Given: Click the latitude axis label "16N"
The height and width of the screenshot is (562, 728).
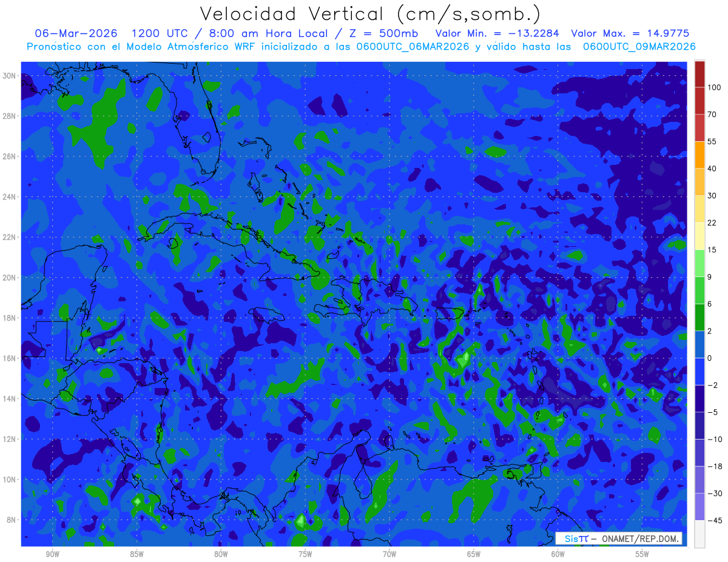Looking at the screenshot, I should click(x=10, y=358).
